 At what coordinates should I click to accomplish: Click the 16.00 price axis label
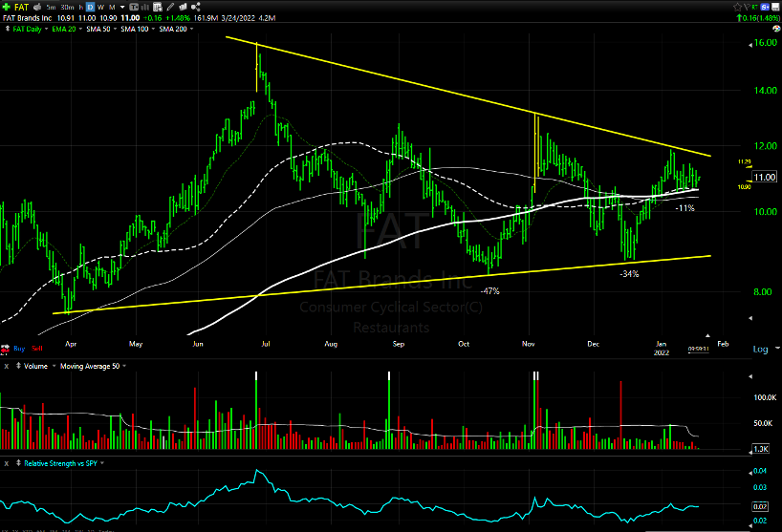click(766, 43)
